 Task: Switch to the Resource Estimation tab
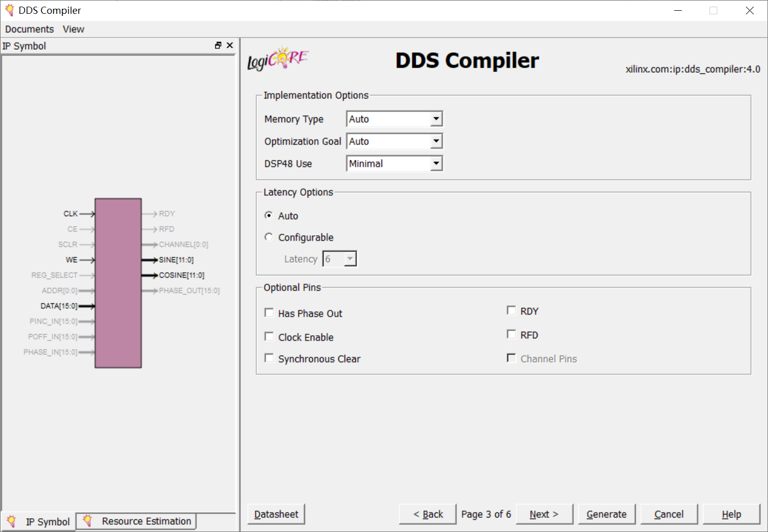(137, 521)
